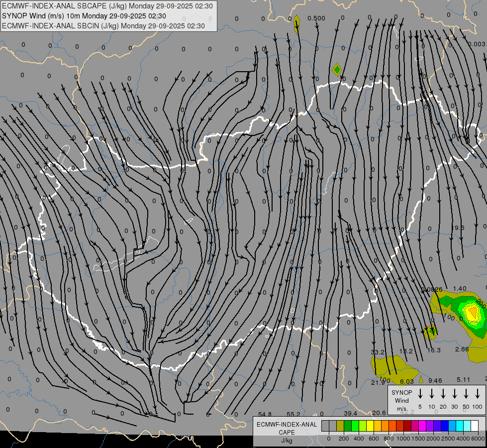
Task: Pick the dark green CAPE legend swatch
Action: [348, 426]
